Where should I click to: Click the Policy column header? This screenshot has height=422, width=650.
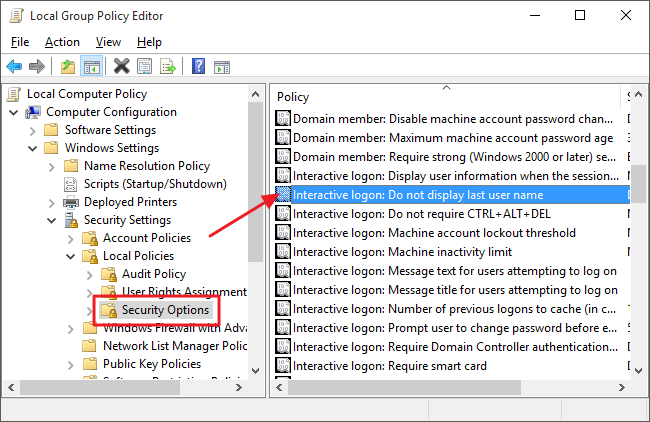tap(293, 97)
